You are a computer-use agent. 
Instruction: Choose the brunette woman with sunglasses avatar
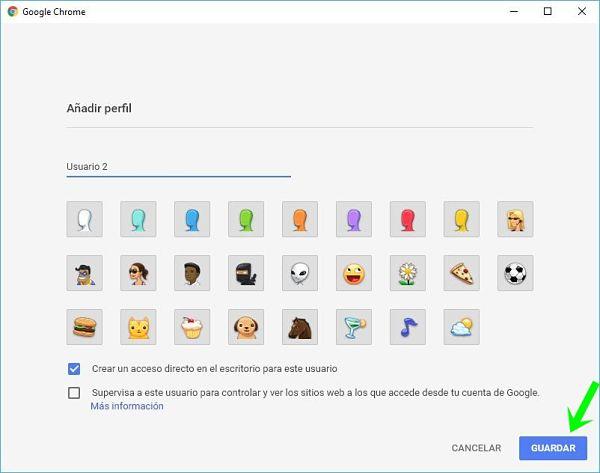[138, 273]
